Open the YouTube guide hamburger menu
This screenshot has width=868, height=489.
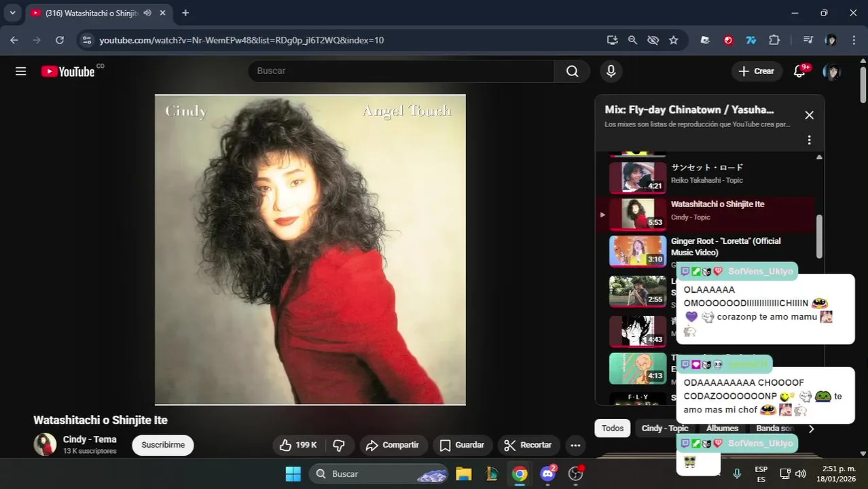pyautogui.click(x=21, y=71)
